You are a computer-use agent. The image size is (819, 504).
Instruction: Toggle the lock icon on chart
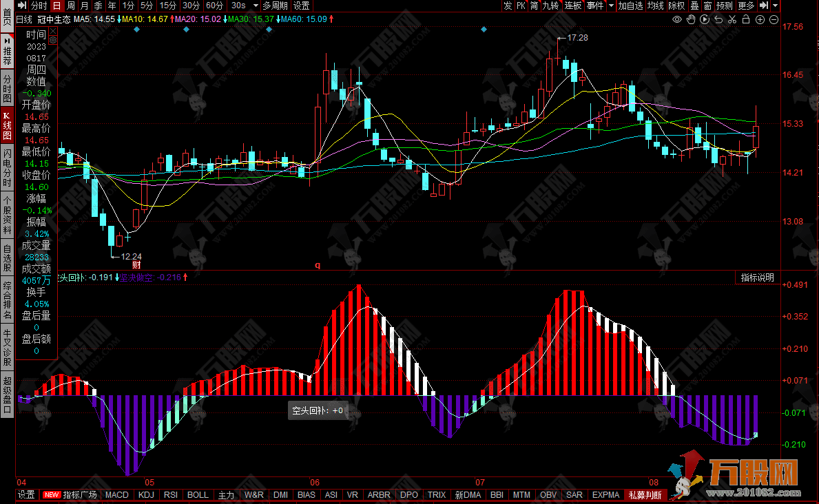coord(745,19)
